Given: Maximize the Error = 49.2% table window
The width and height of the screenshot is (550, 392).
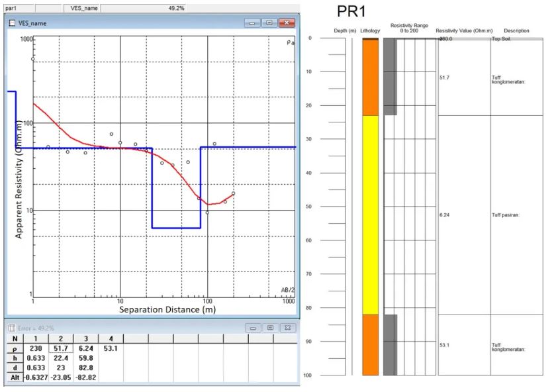Looking at the screenshot, I should [270, 328].
